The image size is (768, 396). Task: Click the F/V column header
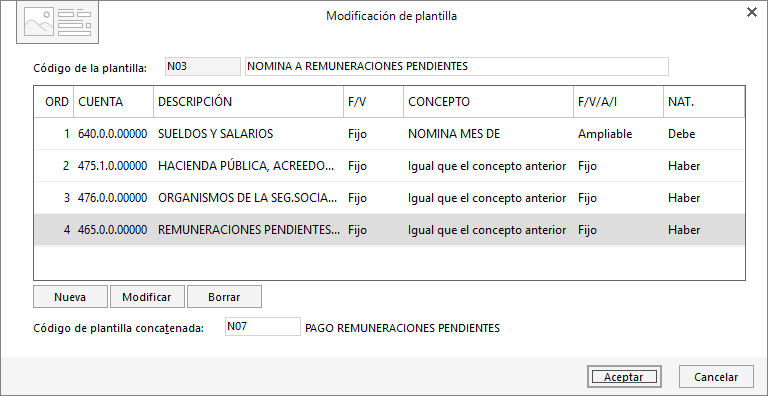374,102
